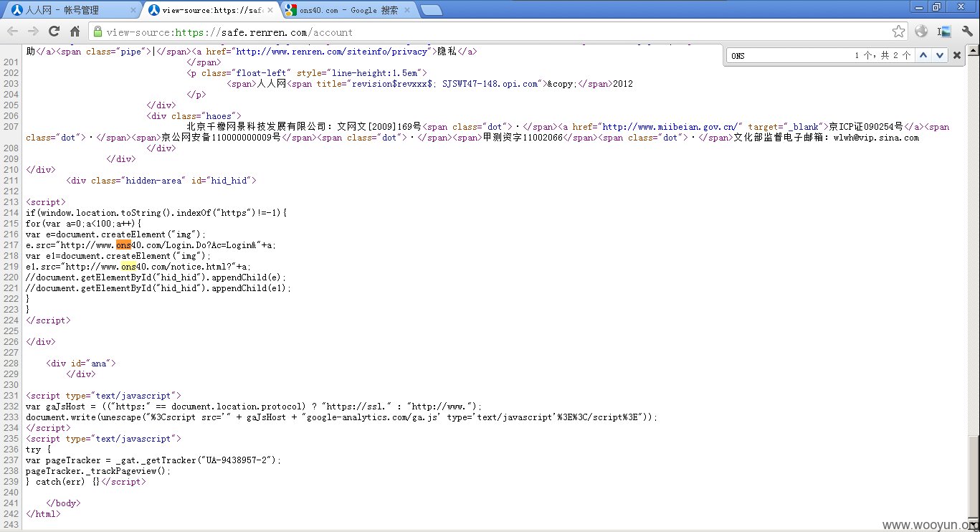Click the Google favicon on the ons40.com tab
980x532 pixels.
(x=290, y=10)
